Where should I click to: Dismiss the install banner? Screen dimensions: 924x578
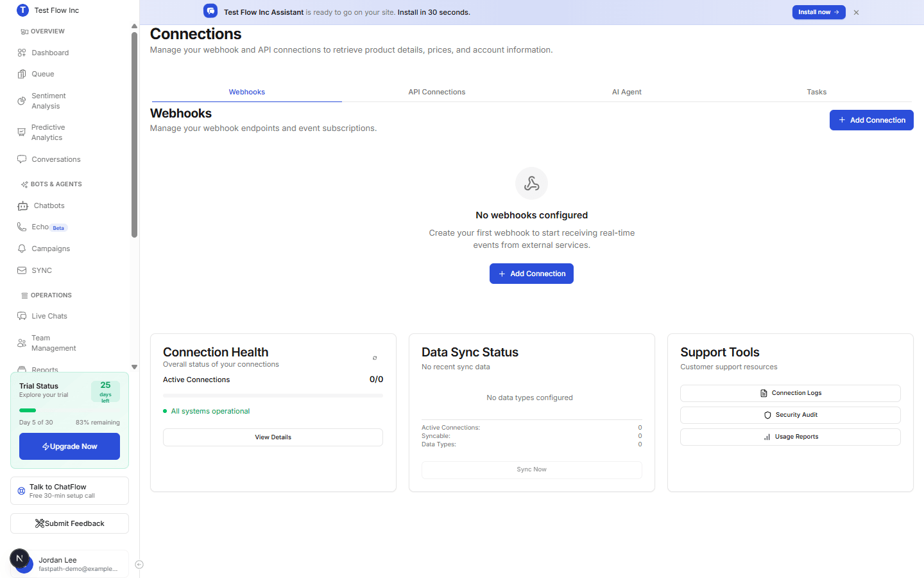[856, 12]
